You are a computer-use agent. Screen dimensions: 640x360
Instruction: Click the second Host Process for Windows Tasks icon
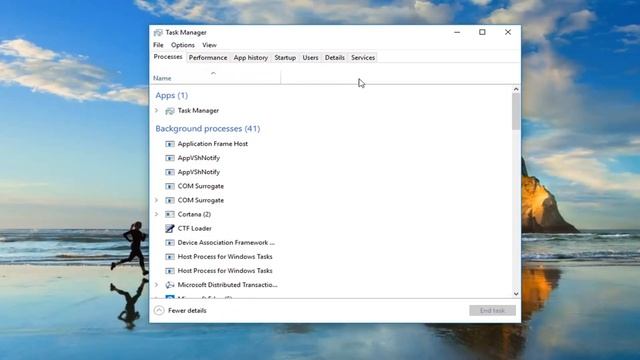[170, 271]
